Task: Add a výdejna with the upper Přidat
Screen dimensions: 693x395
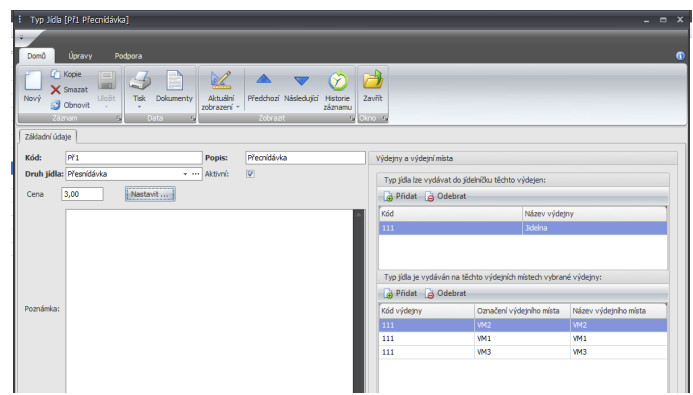Action: [x=400, y=196]
